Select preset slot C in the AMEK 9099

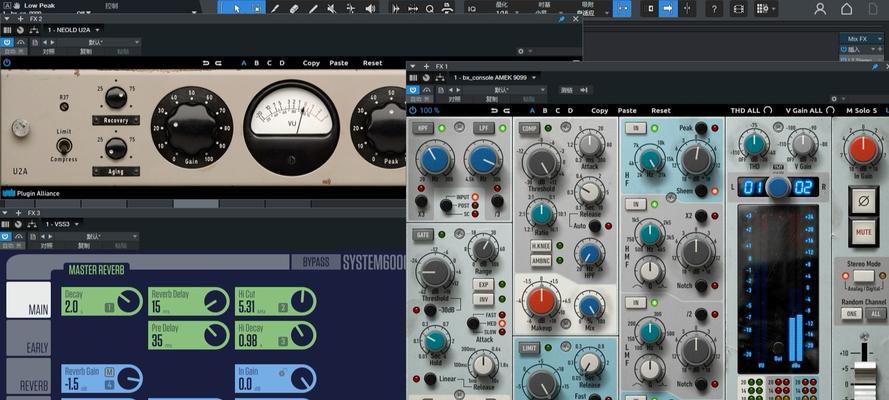click(557, 110)
